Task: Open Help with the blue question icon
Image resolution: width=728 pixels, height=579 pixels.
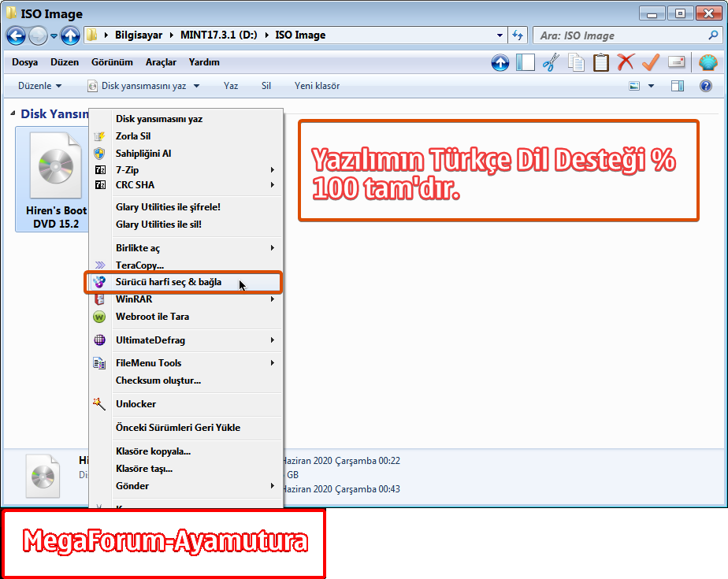Action: click(706, 86)
